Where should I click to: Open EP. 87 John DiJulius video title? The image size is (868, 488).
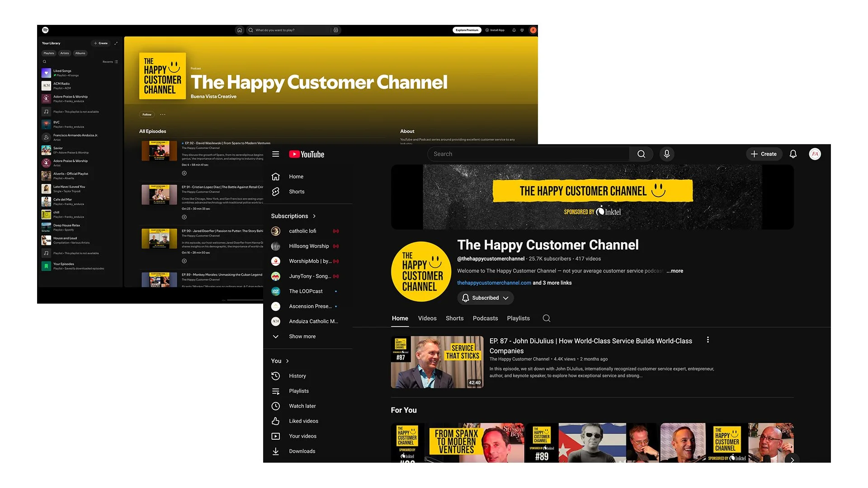click(x=590, y=346)
